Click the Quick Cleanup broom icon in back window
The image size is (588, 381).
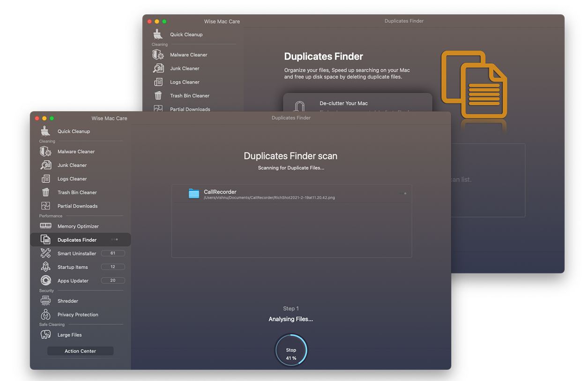tap(158, 34)
